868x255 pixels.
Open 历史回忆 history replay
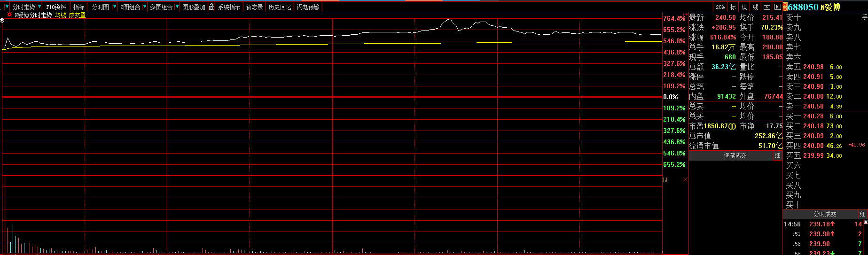click(x=280, y=7)
